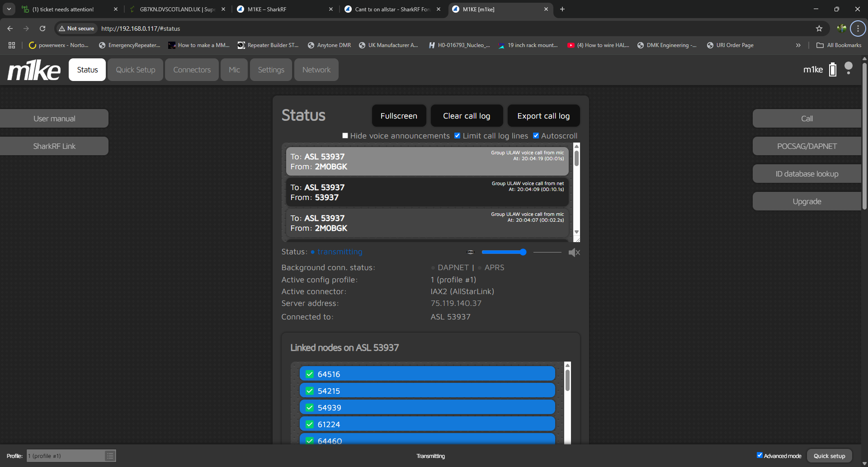Image resolution: width=868 pixels, height=467 pixels.
Task: Click the m1ke logo at top left
Action: click(34, 70)
